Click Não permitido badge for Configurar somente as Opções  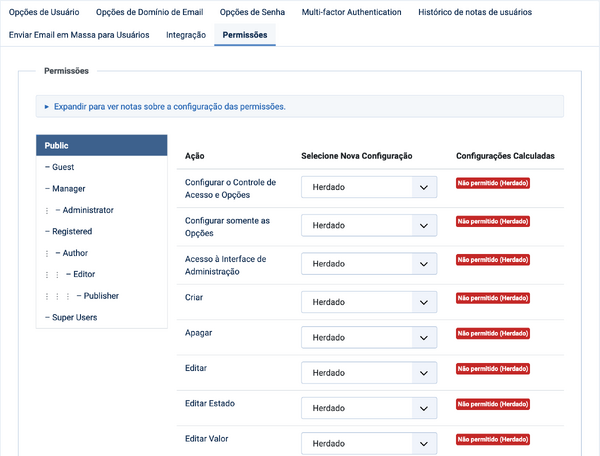[493, 221]
